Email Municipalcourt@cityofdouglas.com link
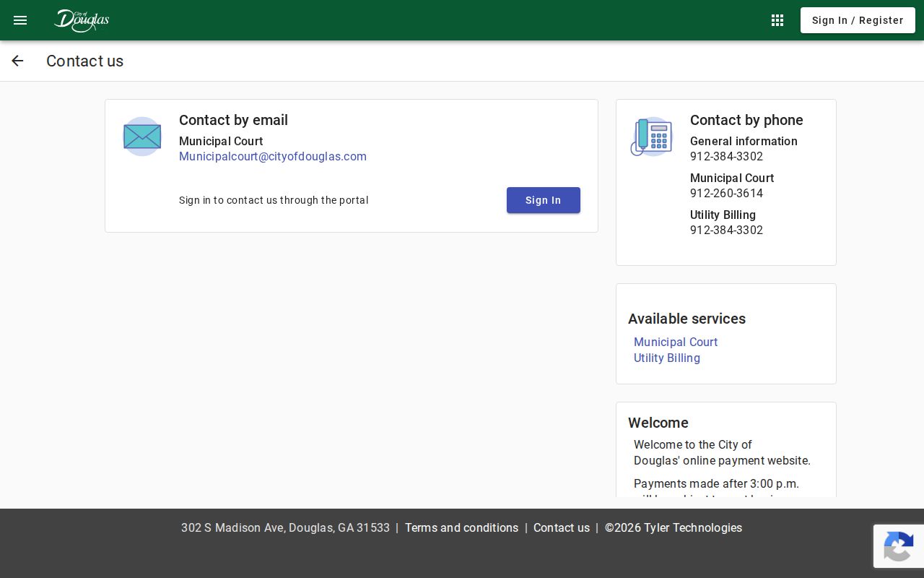The image size is (924, 578). click(x=273, y=157)
